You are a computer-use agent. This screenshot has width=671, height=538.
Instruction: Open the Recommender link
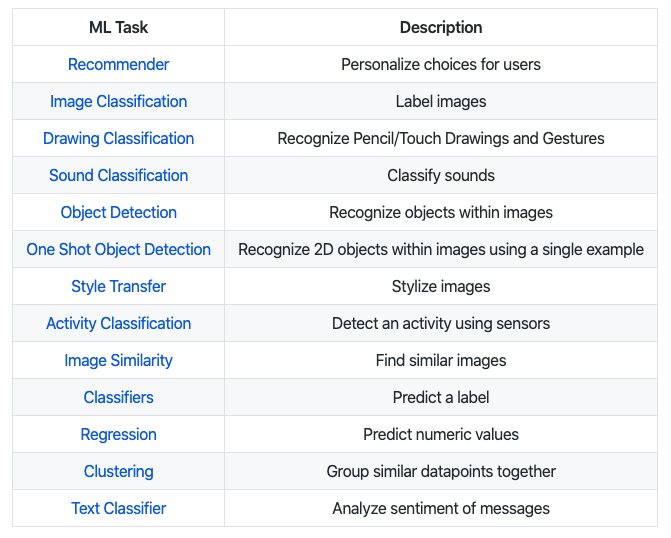coord(119,65)
